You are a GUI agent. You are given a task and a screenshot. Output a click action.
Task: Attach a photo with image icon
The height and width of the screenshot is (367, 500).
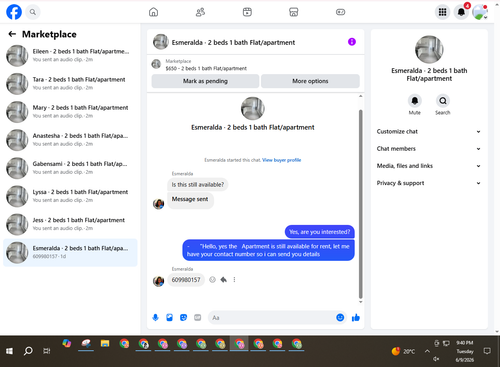(169, 318)
